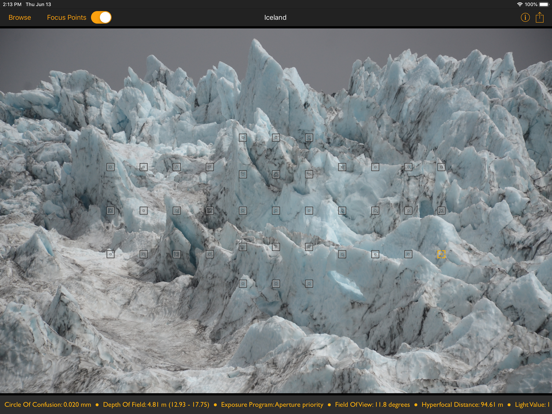Screen dimensions: 552x414
Task: Go back via the Browse button
Action: coord(20,18)
